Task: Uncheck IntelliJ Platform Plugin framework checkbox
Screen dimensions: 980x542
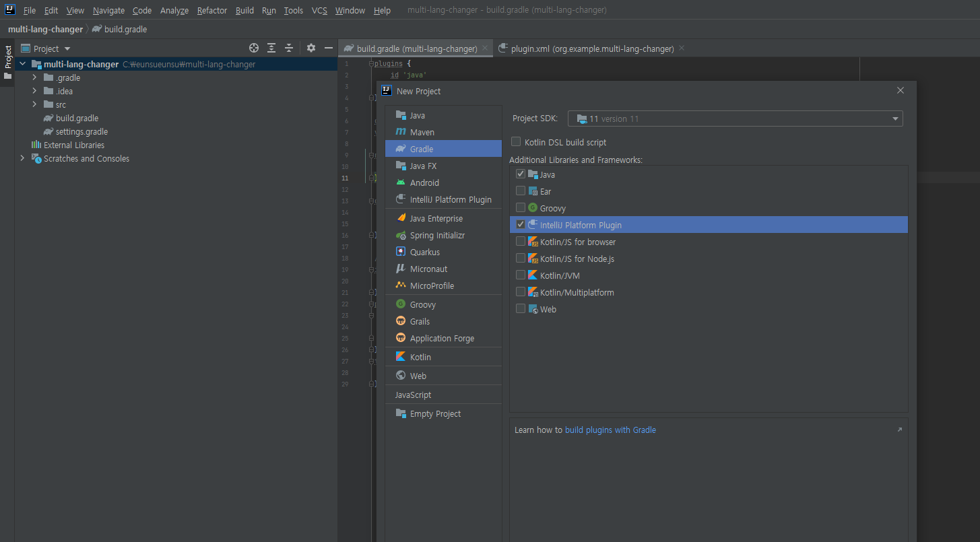Action: [x=520, y=224]
